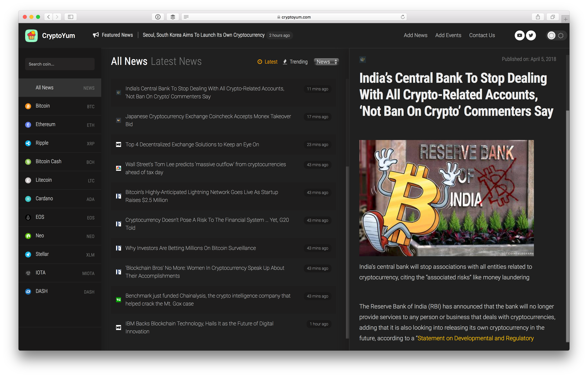588x377 pixels.
Task: Click the Trending fire icon
Action: coord(285,62)
